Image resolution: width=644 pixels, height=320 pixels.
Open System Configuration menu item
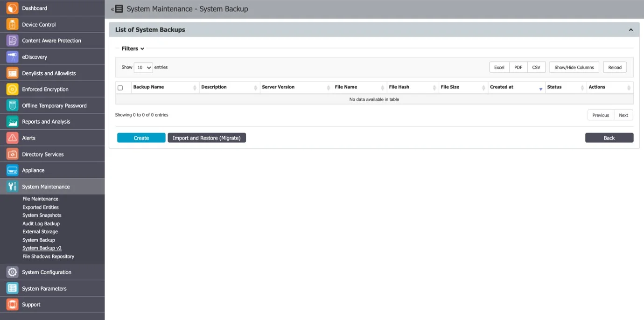click(x=52, y=272)
